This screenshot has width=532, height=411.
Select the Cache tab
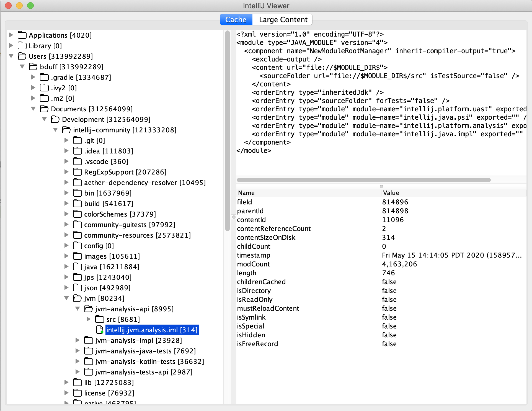236,20
